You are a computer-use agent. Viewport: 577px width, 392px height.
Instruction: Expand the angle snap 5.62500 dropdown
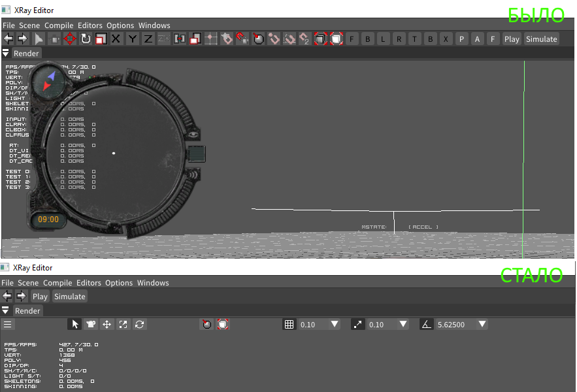click(482, 324)
